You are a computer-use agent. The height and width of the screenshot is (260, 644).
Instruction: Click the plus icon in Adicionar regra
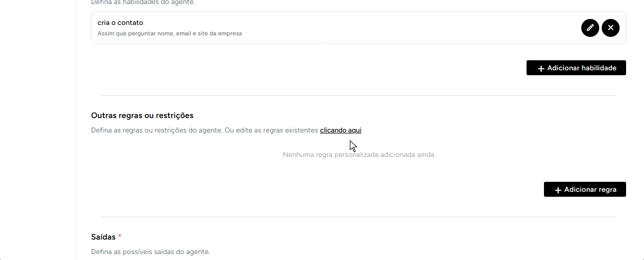pyautogui.click(x=558, y=190)
